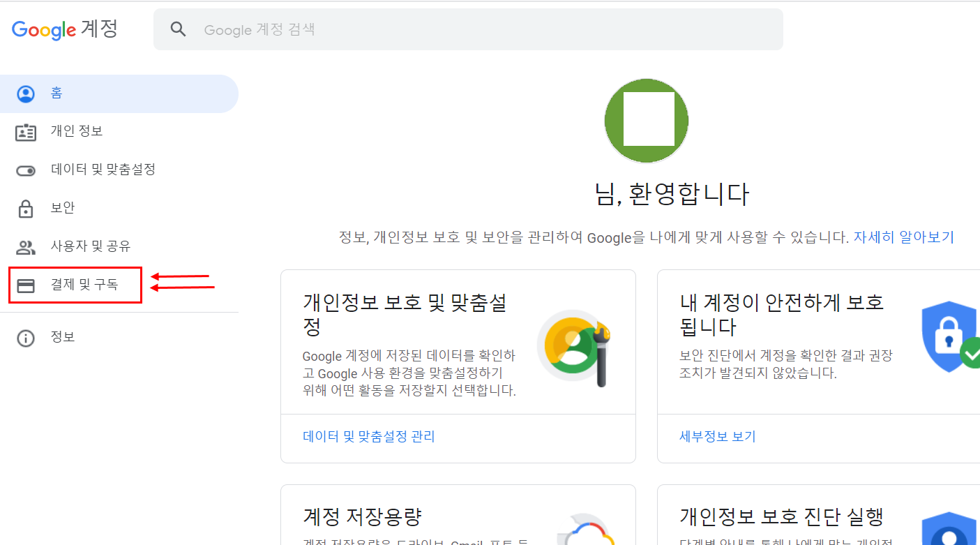Screen dimensions: 980x545
Task: Open 데이터 및 맞춤설정 관리 link
Action: [369, 437]
